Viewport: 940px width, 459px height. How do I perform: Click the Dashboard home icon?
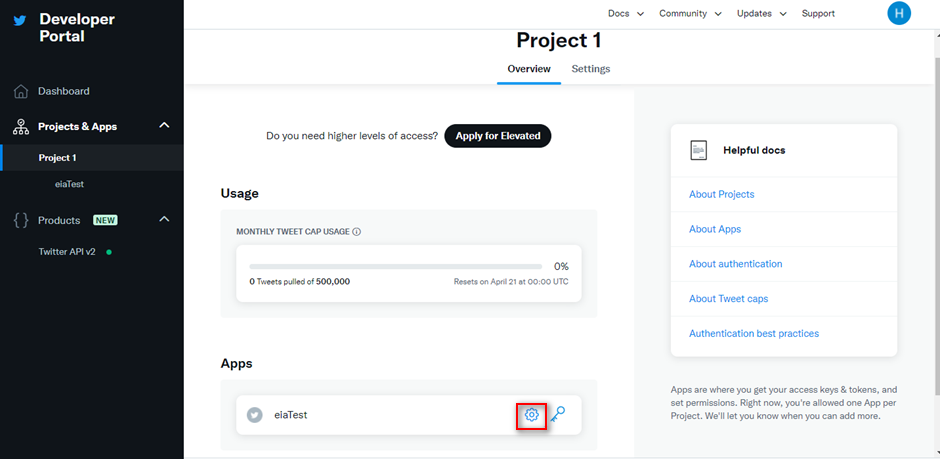pos(21,92)
